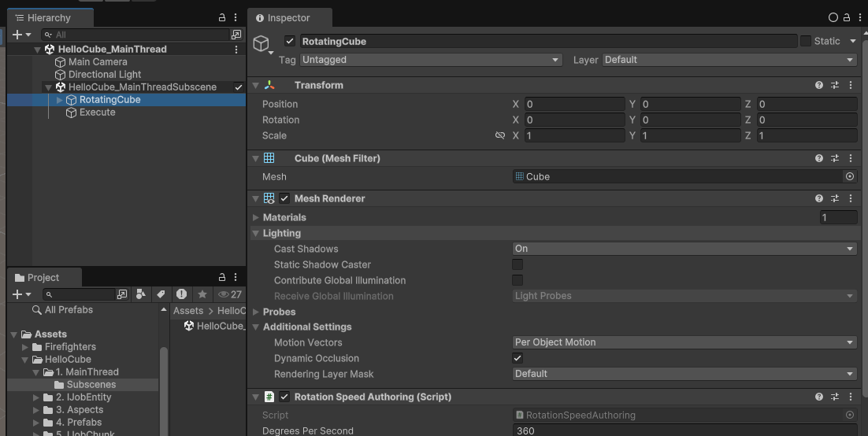Image resolution: width=868 pixels, height=436 pixels.
Task: Collapse HelloCube_MainThreadSubscene node
Action: point(48,87)
